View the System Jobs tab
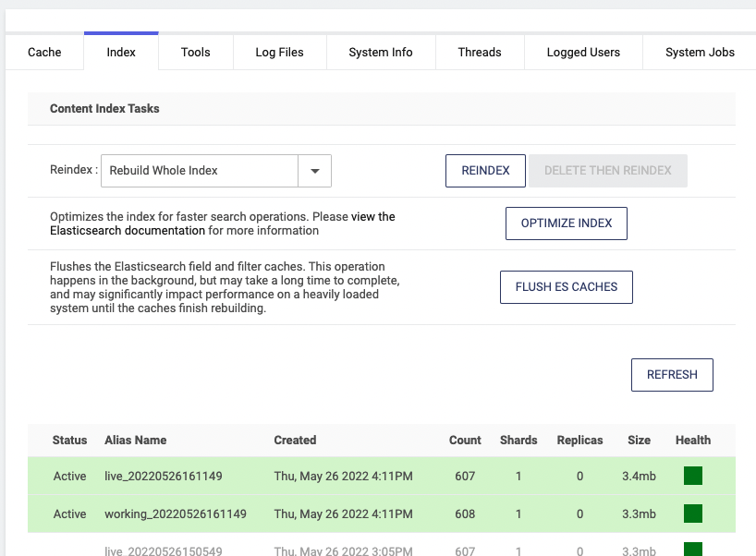This screenshot has width=756, height=556. (700, 53)
